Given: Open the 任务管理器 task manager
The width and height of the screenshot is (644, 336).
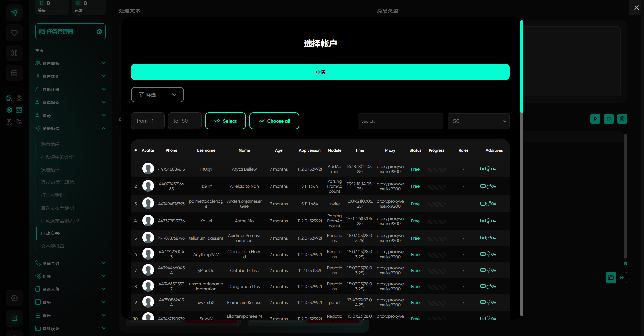Looking at the screenshot, I should click(x=70, y=32).
